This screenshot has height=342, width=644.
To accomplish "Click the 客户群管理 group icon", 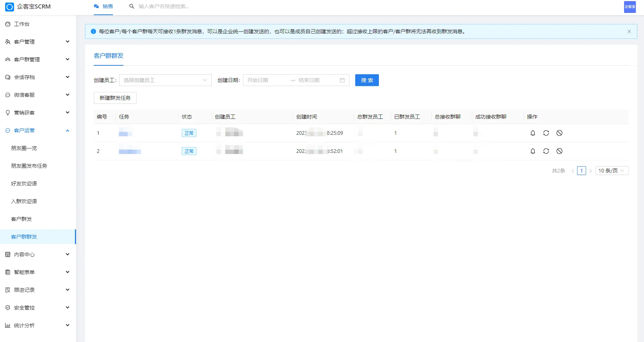I will point(8,59).
